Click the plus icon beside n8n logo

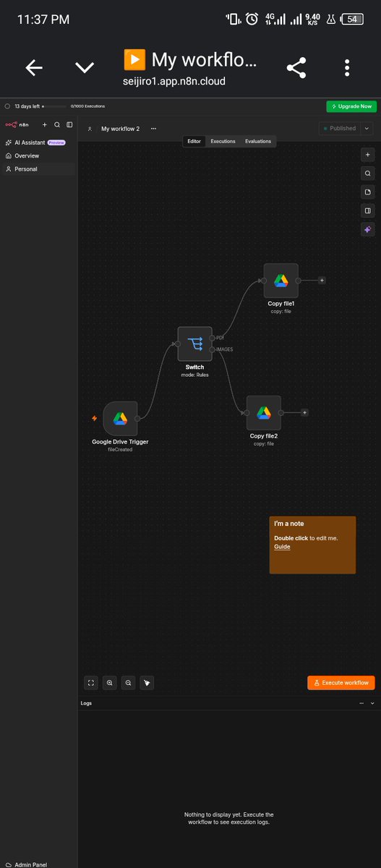tap(45, 125)
